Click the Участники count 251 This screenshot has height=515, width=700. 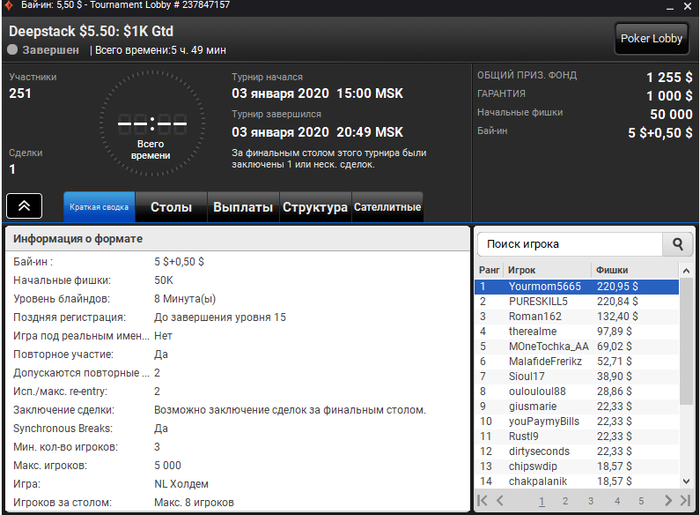tap(20, 94)
